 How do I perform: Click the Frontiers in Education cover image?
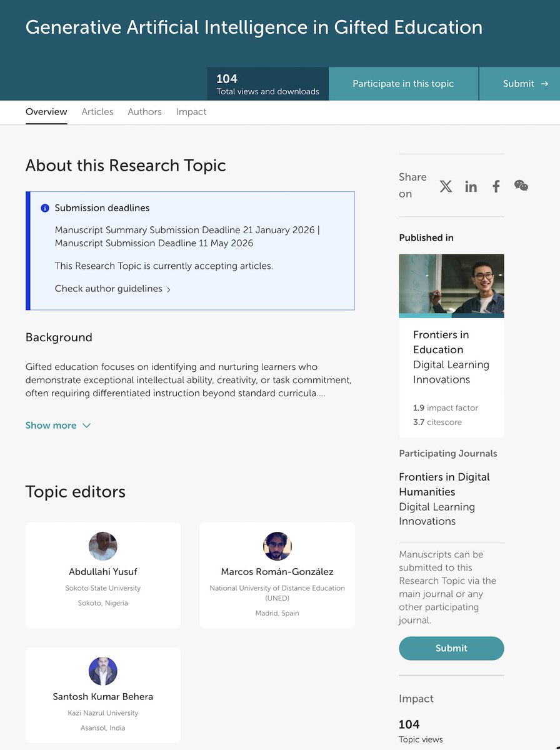451,285
